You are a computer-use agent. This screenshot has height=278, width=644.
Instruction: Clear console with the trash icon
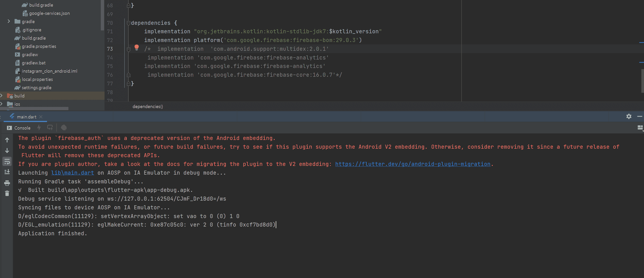click(7, 194)
